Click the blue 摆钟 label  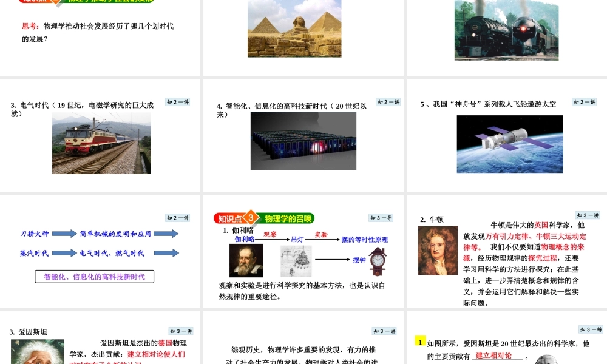point(359,260)
